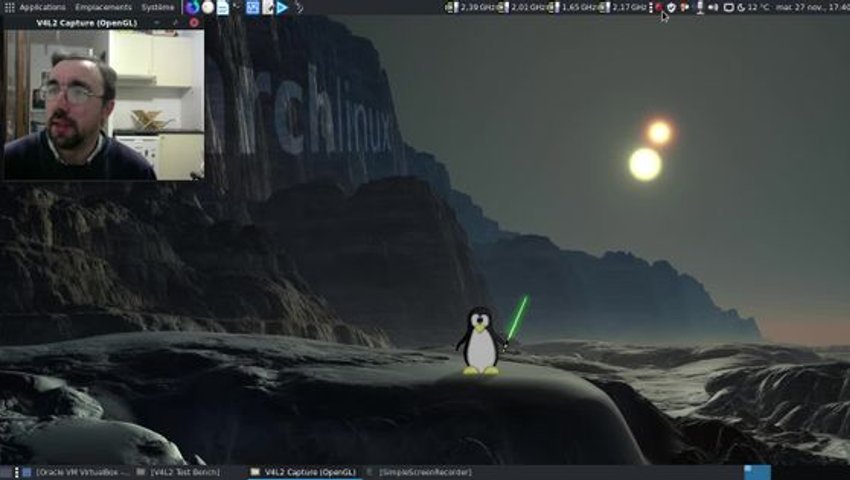850x480 pixels.
Task: Select the highlighted workspace switcher cell
Action: coord(757,472)
